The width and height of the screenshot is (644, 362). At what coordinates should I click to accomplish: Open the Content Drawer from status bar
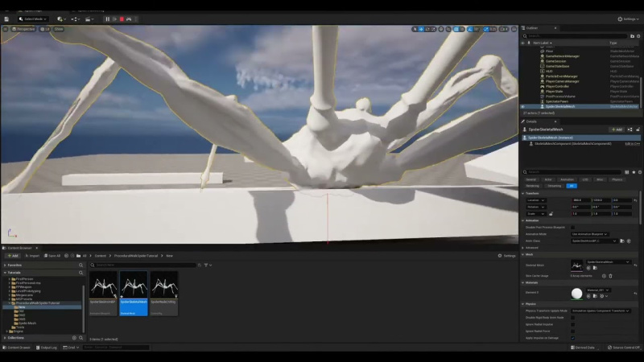tap(17, 348)
